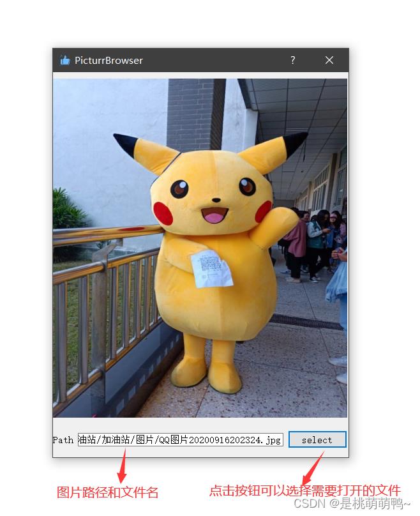Click the Path label

63,440
